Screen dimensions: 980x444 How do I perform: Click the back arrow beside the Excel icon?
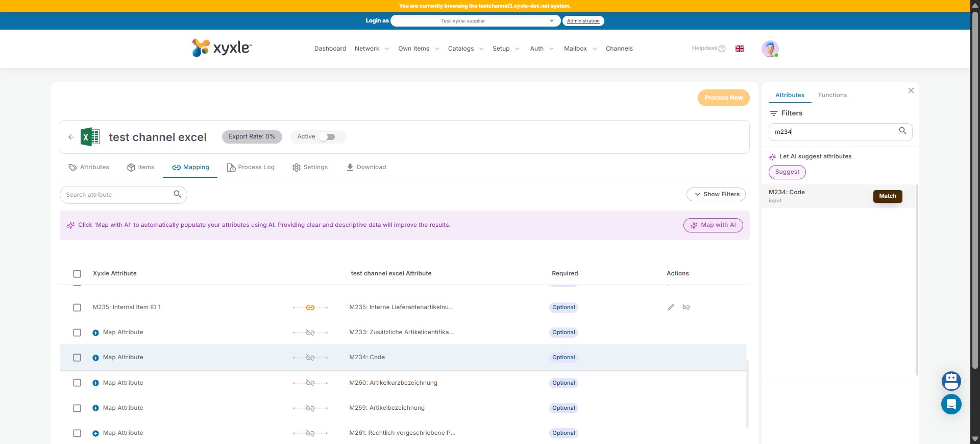coord(71,137)
